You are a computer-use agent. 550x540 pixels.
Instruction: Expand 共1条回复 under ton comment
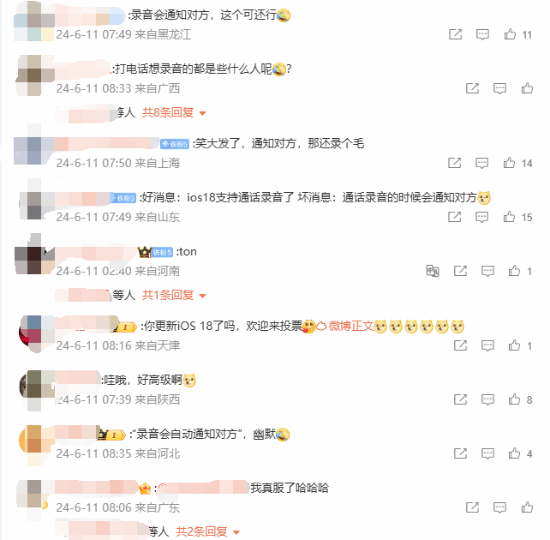tap(174, 295)
